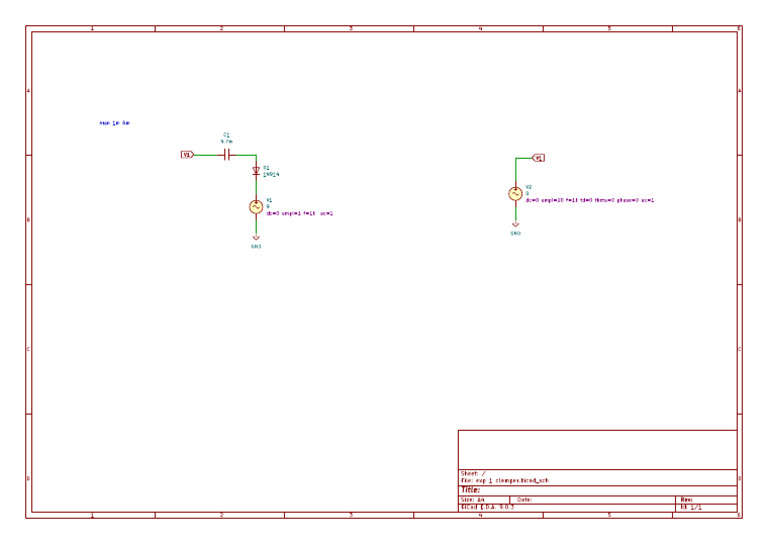768x543 pixels.
Task: Click the green wire between capacitor and diode
Action: 246,155
